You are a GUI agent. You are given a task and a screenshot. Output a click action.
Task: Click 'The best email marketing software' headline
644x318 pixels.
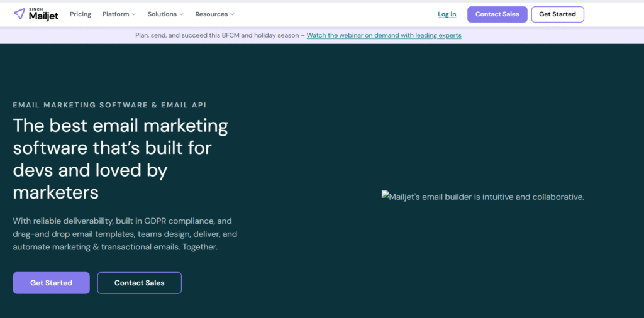pyautogui.click(x=121, y=159)
